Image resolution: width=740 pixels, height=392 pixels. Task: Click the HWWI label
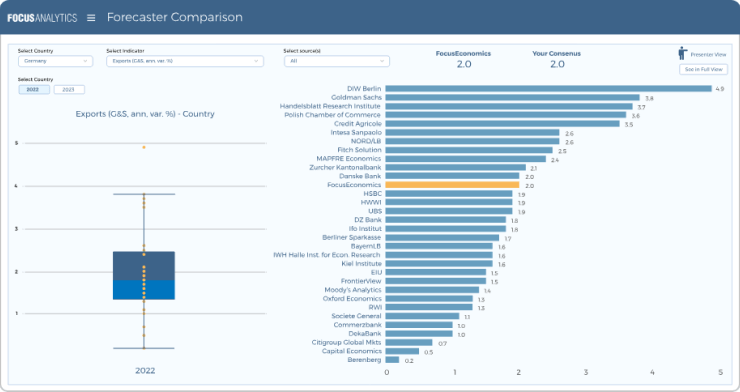point(371,202)
